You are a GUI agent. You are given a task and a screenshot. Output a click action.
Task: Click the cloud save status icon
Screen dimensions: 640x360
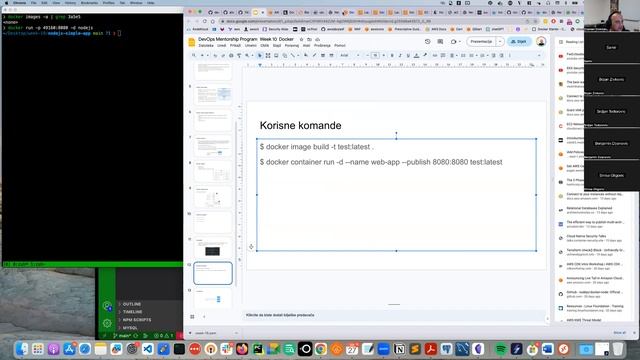click(318, 40)
